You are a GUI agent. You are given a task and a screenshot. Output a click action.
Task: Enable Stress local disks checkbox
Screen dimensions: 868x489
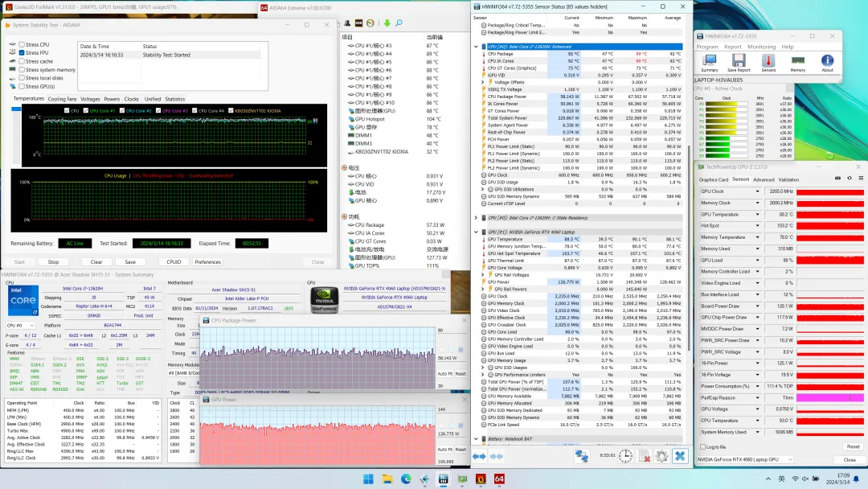pos(22,78)
